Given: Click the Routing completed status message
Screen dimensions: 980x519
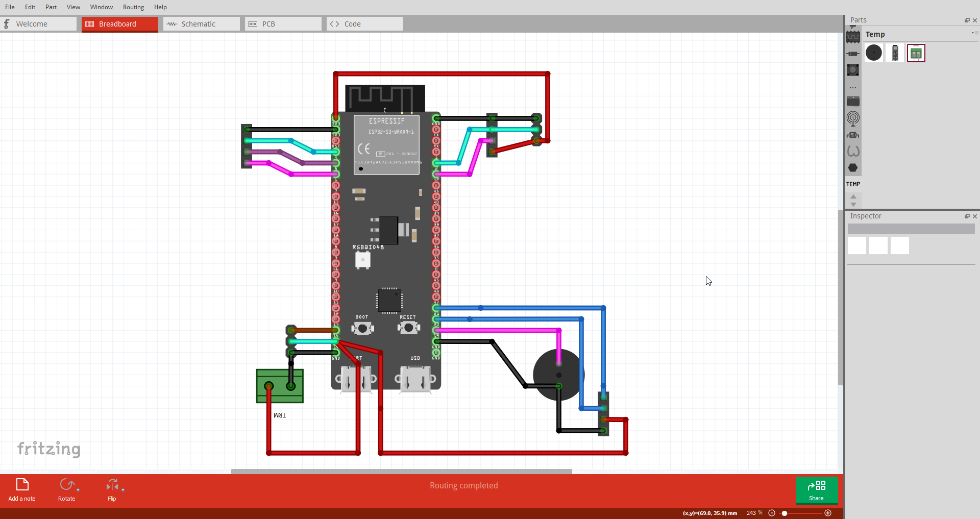Looking at the screenshot, I should [463, 485].
